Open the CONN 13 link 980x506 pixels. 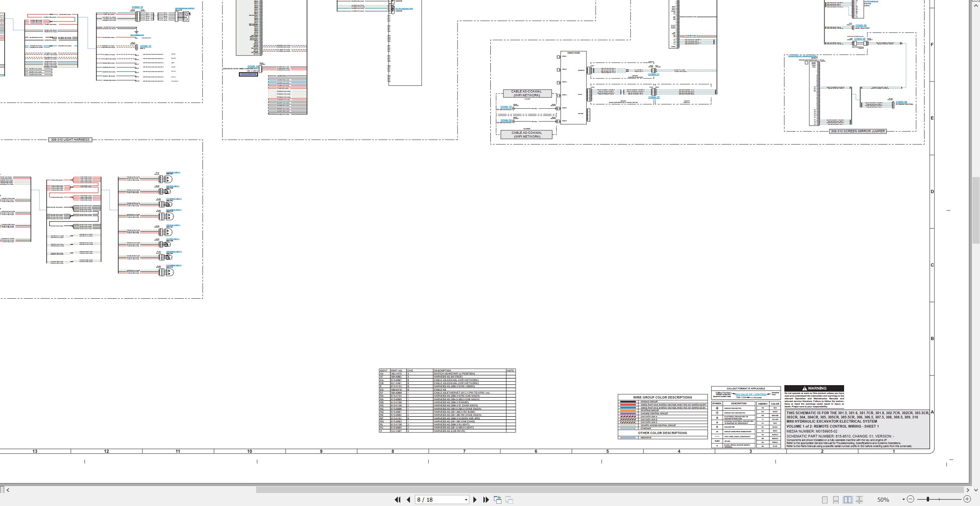(x=145, y=46)
